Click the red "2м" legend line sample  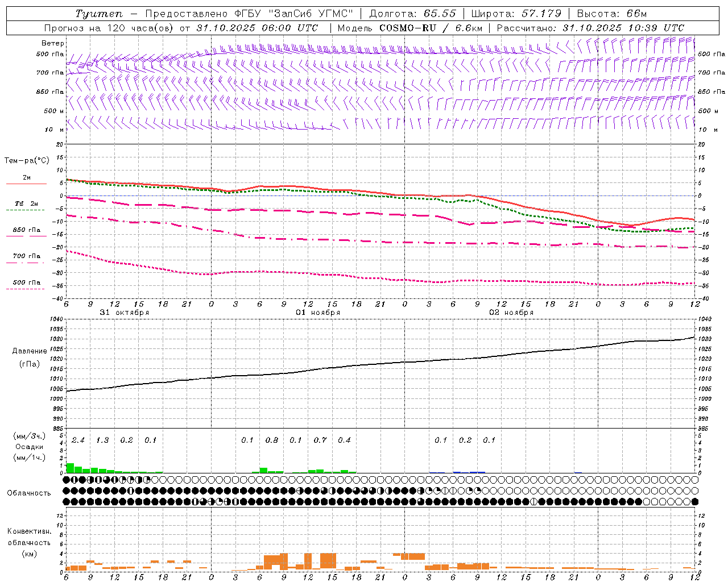click(x=26, y=184)
